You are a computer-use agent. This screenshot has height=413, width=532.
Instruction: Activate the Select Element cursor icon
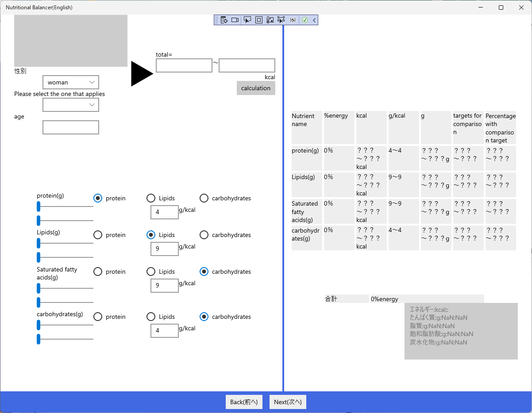[247, 20]
